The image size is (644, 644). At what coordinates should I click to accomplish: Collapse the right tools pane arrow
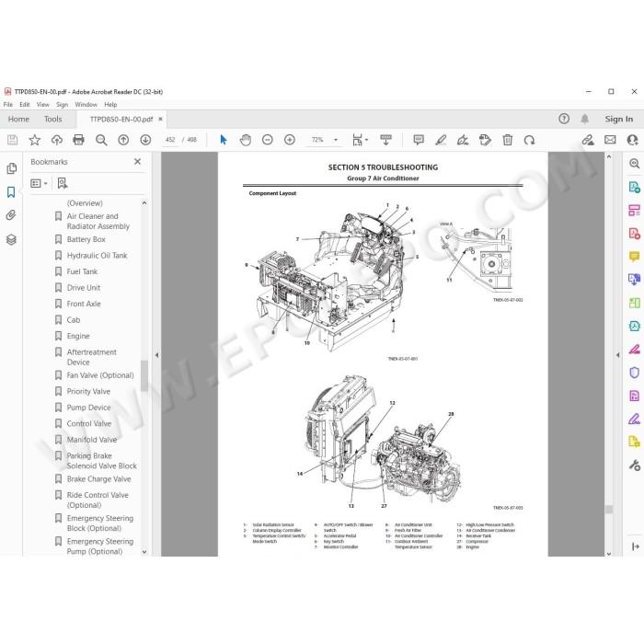pos(618,355)
